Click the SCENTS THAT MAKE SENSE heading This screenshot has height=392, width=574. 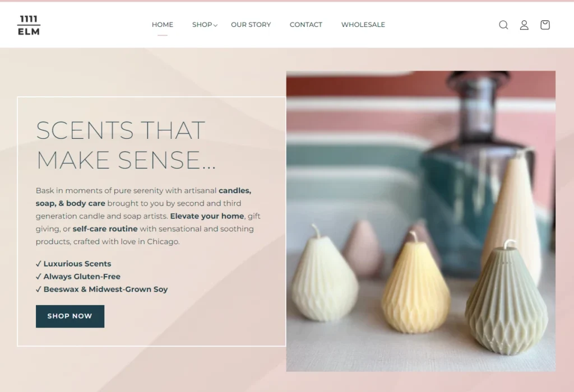tap(126, 145)
